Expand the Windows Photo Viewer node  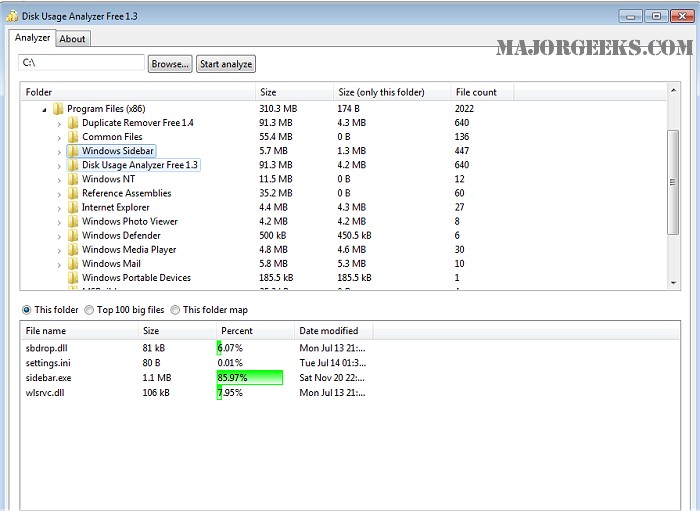59,222
